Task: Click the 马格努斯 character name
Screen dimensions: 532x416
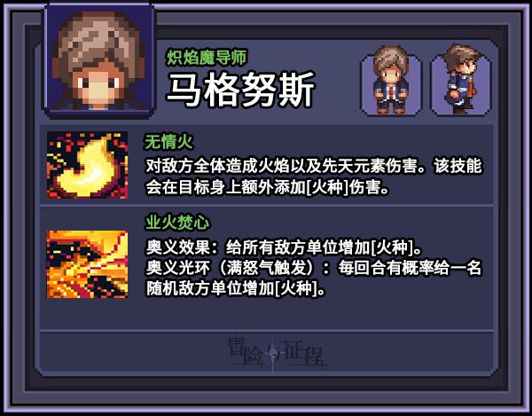Action: (241, 90)
